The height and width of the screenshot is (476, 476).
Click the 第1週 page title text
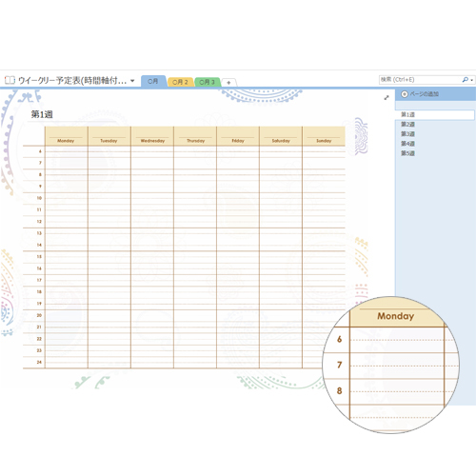pyautogui.click(x=42, y=114)
